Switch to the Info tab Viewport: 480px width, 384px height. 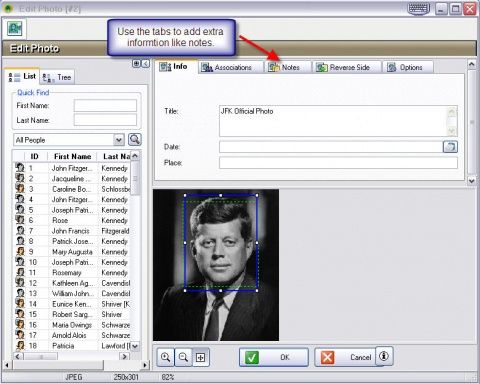tap(177, 67)
